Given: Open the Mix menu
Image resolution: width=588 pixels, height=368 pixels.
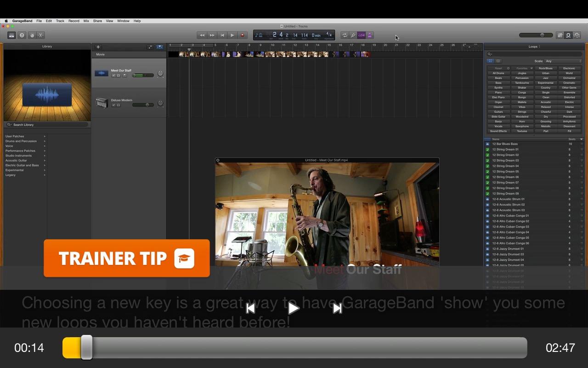Looking at the screenshot, I should pyautogui.click(x=86, y=21).
